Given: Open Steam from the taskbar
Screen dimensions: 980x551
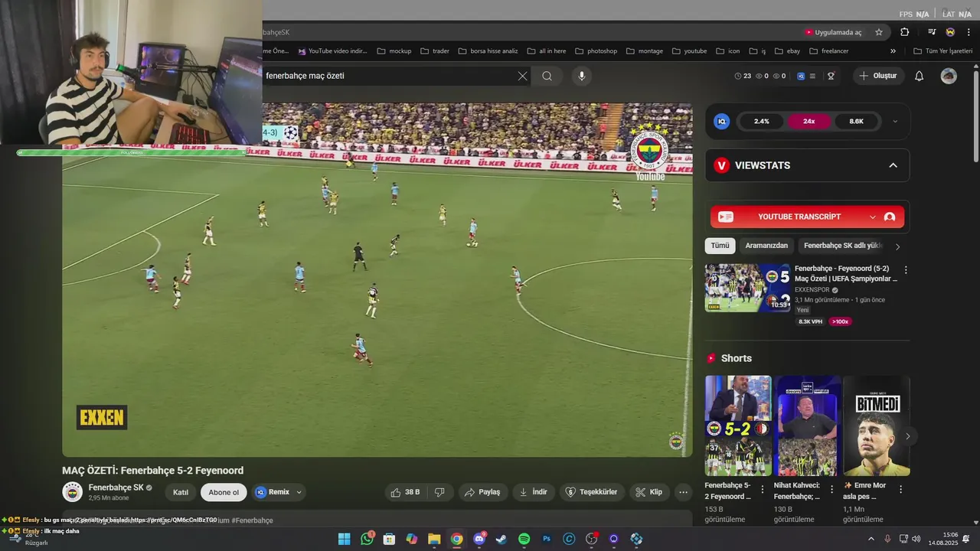Looking at the screenshot, I should point(501,539).
